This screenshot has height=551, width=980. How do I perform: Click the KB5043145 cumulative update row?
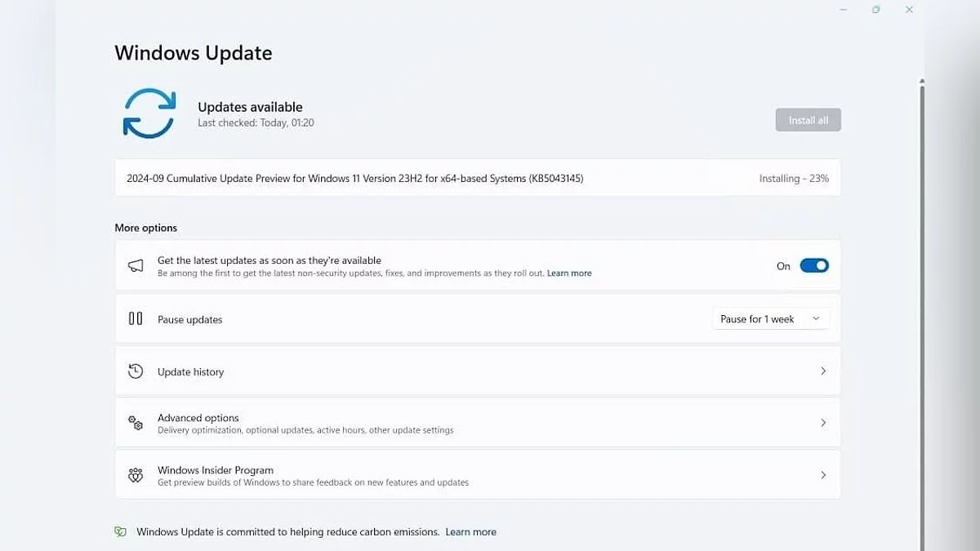(x=354, y=178)
